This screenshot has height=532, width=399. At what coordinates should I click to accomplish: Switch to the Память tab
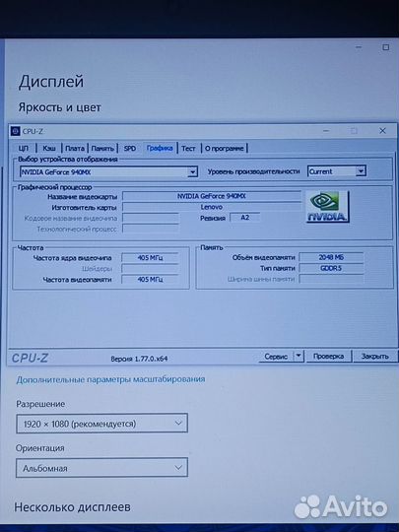[102, 148]
